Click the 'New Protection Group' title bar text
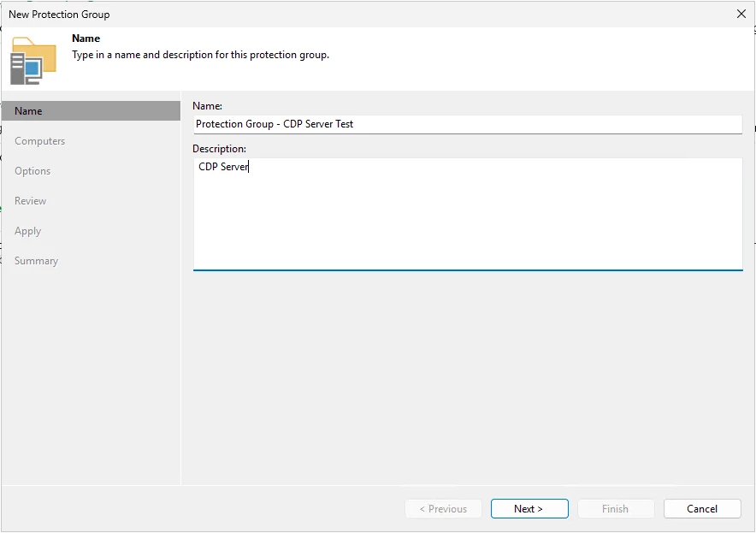The height and width of the screenshot is (533, 756). pos(59,15)
